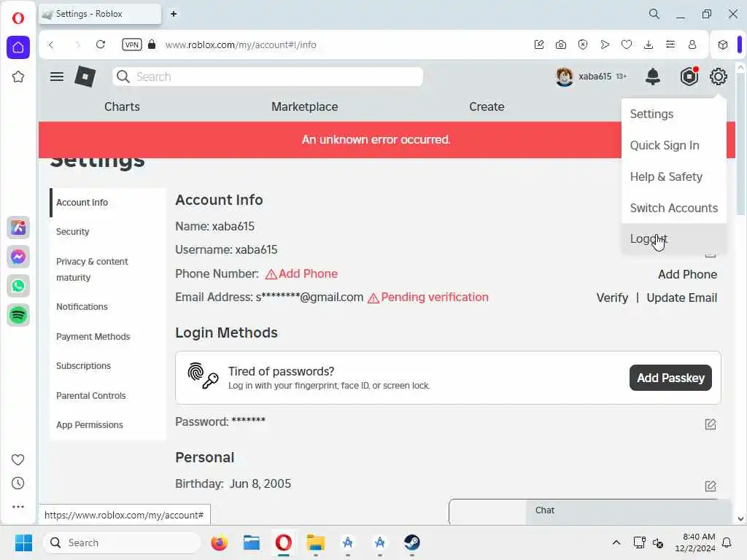747x560 pixels.
Task: Click the send flow arrow icon
Action: (605, 44)
